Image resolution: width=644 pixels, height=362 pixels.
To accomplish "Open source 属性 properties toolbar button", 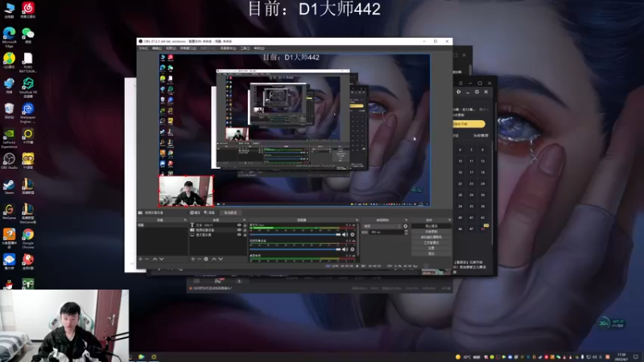I will click(x=195, y=212).
